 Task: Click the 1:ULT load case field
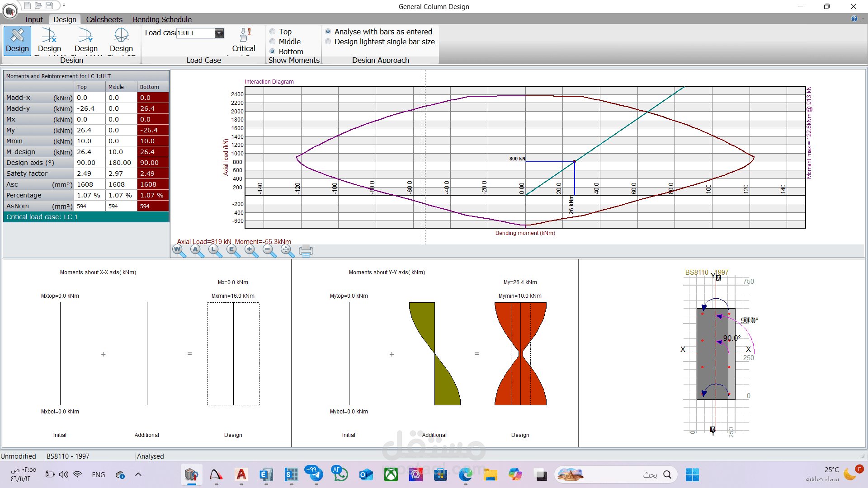(194, 33)
